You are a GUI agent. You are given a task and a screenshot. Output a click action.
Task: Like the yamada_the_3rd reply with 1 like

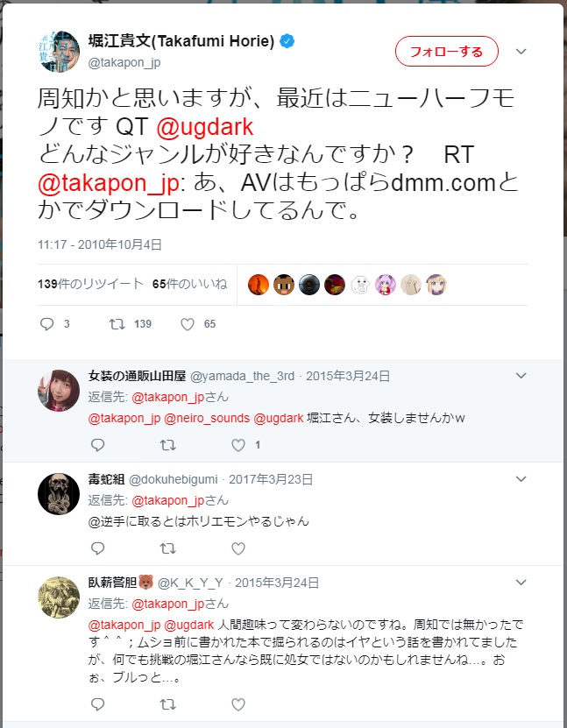click(x=238, y=445)
